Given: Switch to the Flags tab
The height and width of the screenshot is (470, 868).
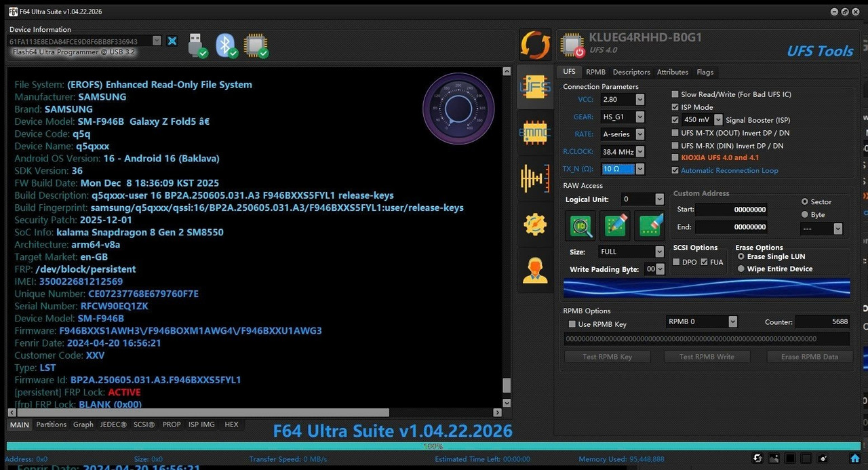Looking at the screenshot, I should click(705, 72).
